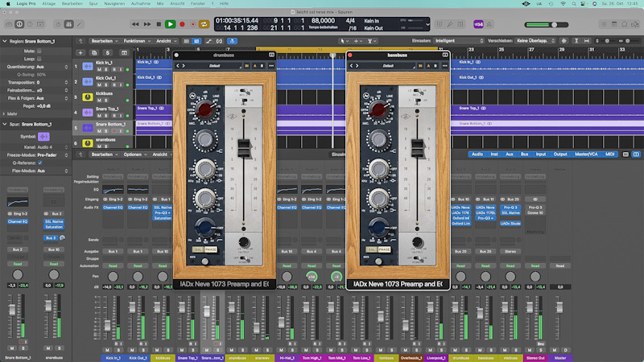Screen dimensions: 644x362
Task: Click the global solo S button above tracks
Action: coord(108,53)
